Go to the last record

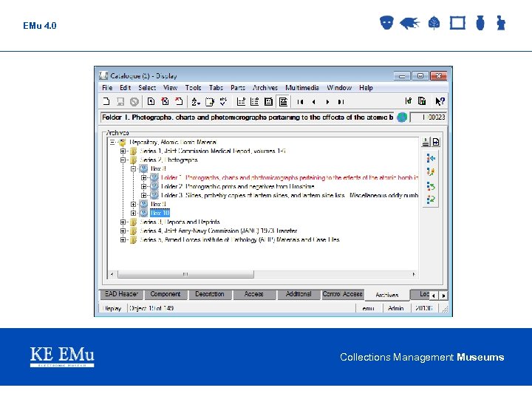tap(341, 102)
